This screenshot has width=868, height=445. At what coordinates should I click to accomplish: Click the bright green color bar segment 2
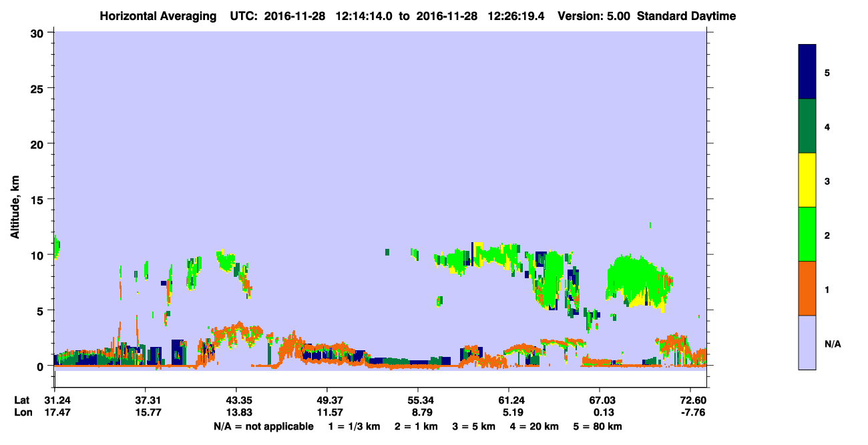point(807,234)
